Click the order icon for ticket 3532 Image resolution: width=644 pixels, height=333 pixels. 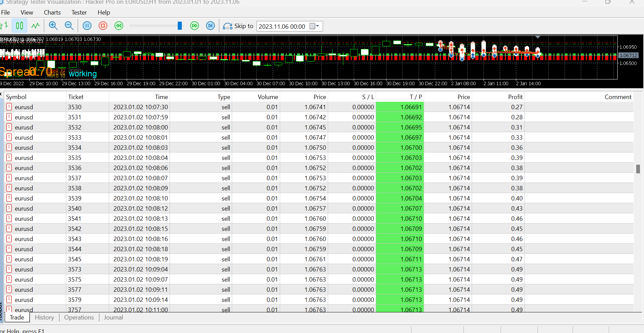[x=9, y=127]
